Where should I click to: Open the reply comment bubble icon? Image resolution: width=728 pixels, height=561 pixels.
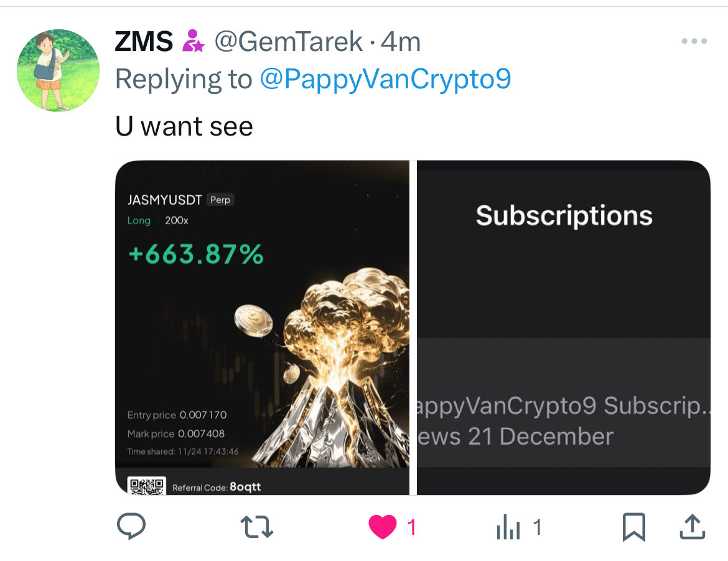click(131, 526)
